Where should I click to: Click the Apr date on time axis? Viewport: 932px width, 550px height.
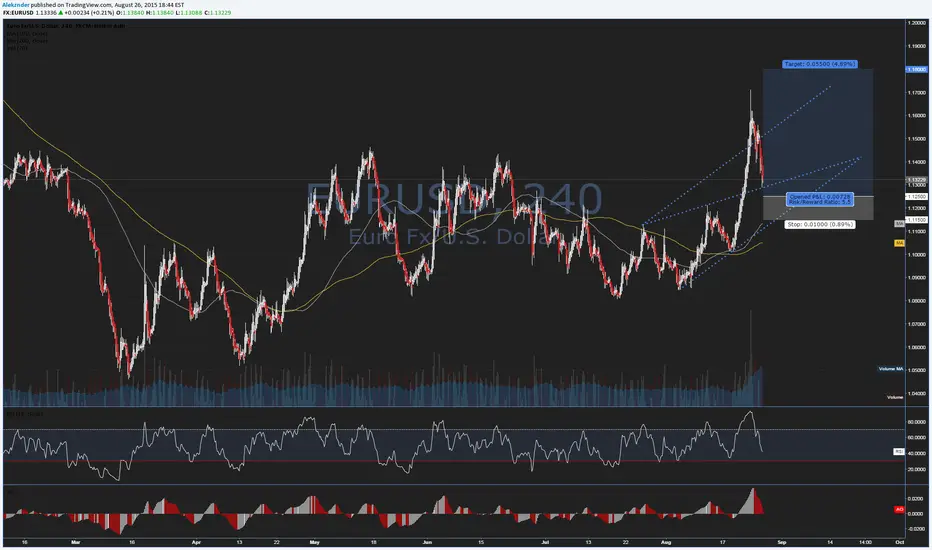196,542
